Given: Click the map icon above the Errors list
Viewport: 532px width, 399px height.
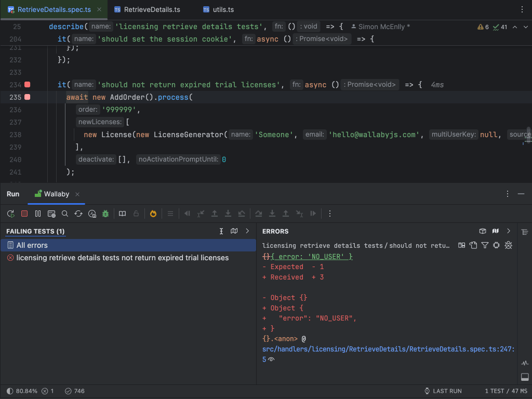Looking at the screenshot, I should pyautogui.click(x=495, y=231).
